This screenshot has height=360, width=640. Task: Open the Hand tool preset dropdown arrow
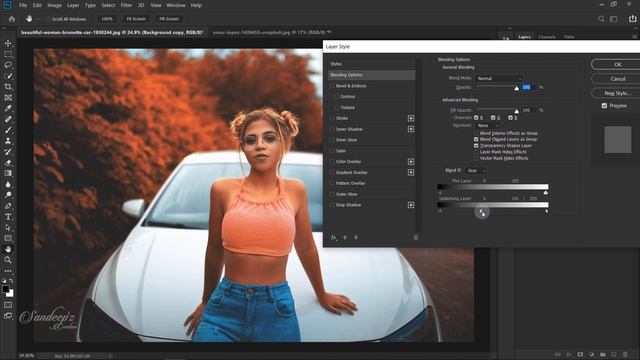(x=38, y=19)
